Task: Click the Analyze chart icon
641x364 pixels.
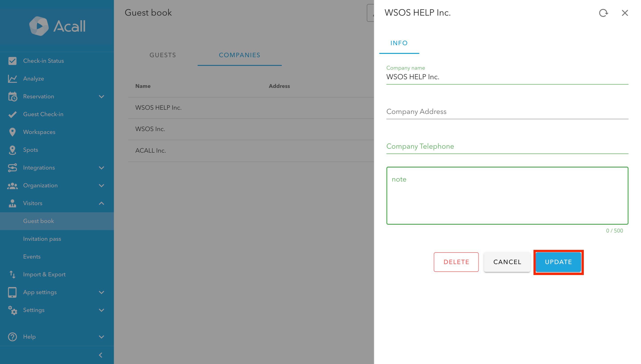Action: [12, 79]
